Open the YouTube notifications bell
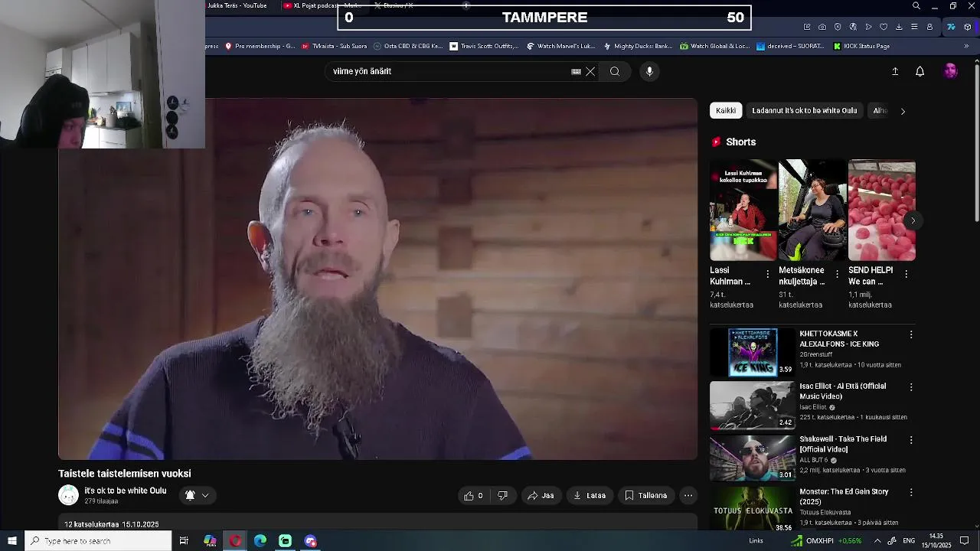The width and height of the screenshot is (980, 551). pos(920,71)
